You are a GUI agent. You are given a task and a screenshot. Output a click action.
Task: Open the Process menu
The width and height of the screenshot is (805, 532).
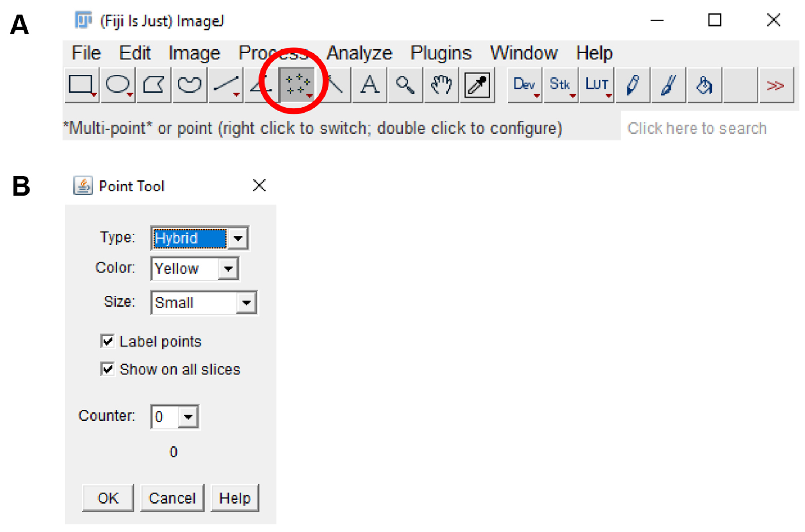(x=274, y=53)
